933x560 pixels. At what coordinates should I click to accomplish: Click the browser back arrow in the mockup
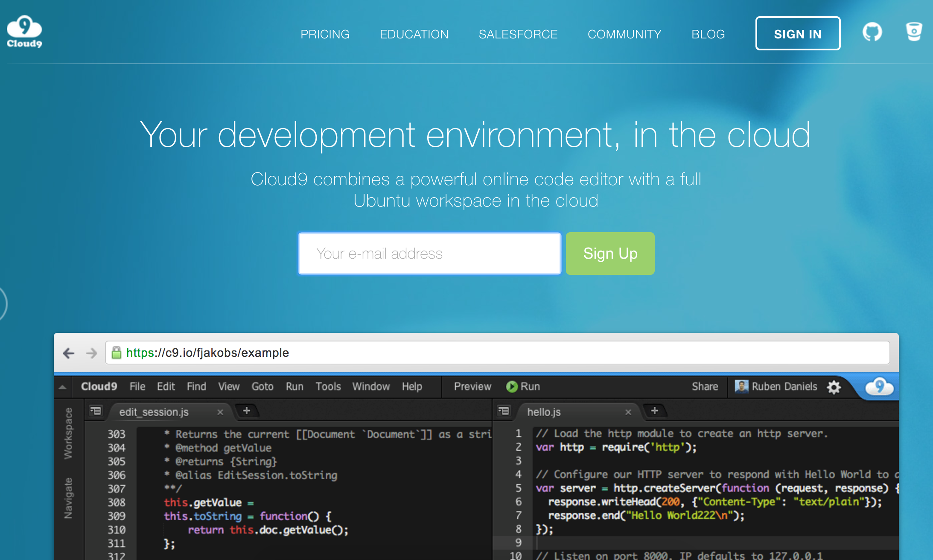coord(69,353)
